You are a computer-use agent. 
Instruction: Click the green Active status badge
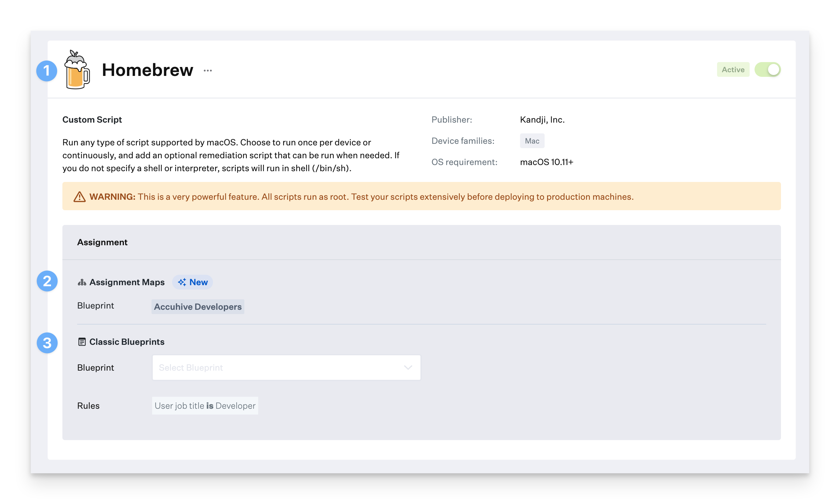[733, 70]
